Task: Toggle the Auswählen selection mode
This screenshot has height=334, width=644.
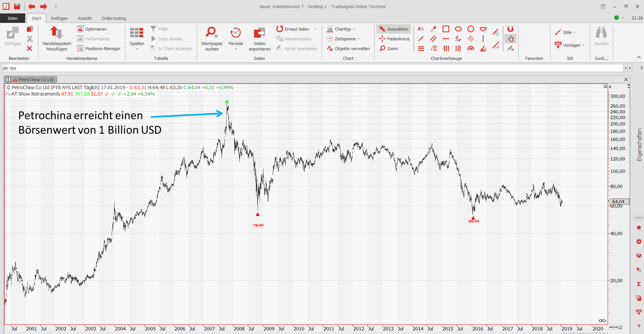Action: pos(394,29)
